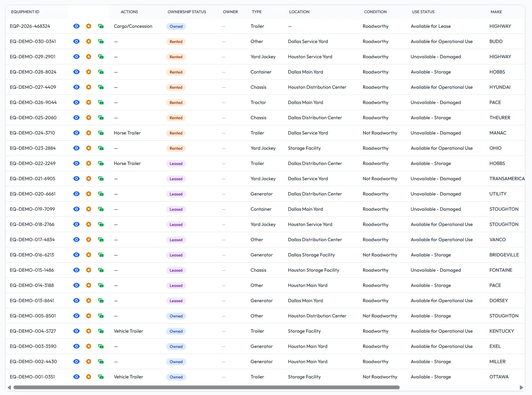Click the green stacked-cards icon for EQ-DEMO-029-2901

(x=101, y=57)
